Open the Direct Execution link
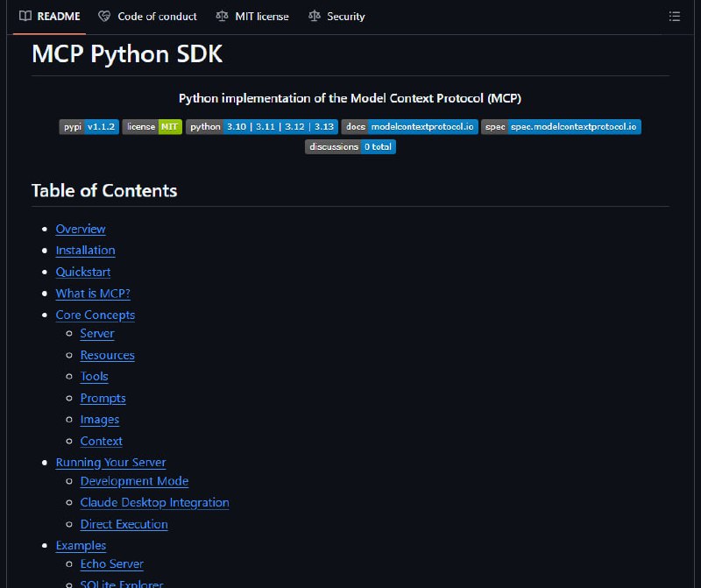Image resolution: width=701 pixels, height=588 pixels. (x=124, y=524)
